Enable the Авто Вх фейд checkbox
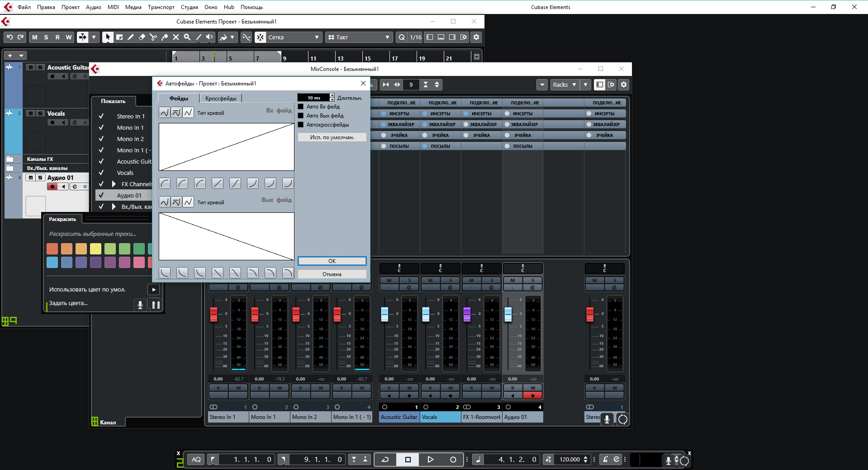Image resolution: width=868 pixels, height=470 pixels. (x=301, y=107)
